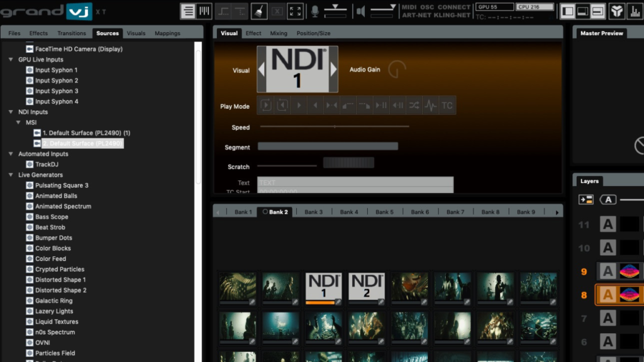Image resolution: width=644 pixels, height=362 pixels.
Task: Click the speaker audio output icon
Action: tap(360, 11)
